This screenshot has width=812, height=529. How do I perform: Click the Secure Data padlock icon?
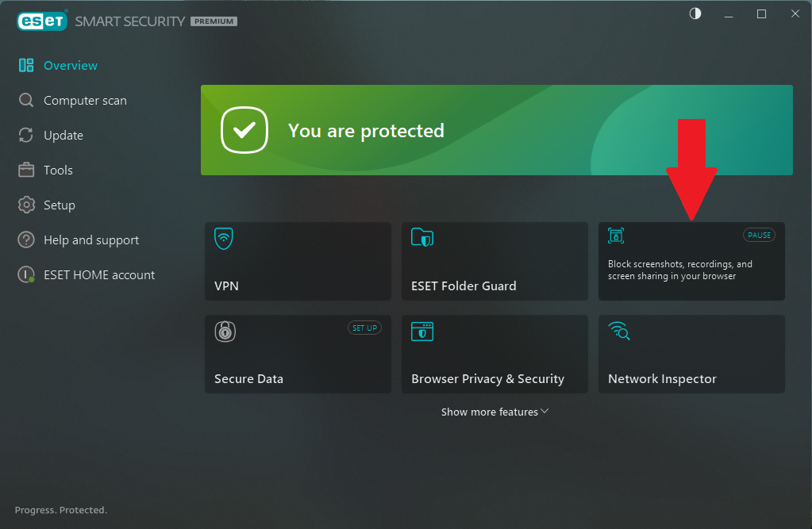[x=225, y=332]
